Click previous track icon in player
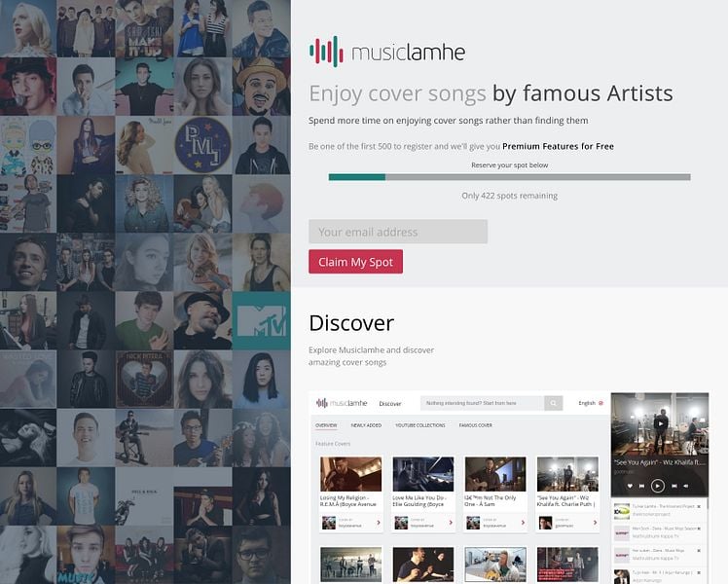The width and height of the screenshot is (728, 584). pyautogui.click(x=641, y=486)
